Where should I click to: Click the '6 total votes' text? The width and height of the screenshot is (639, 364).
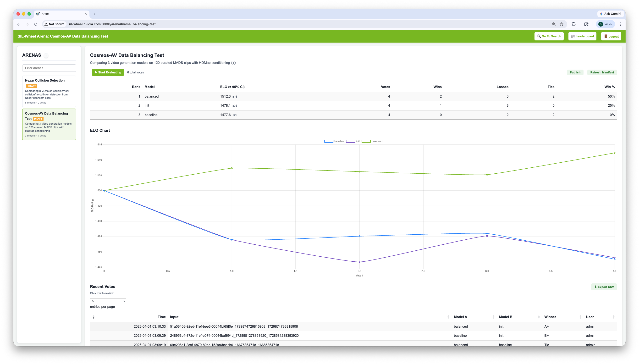tap(135, 72)
